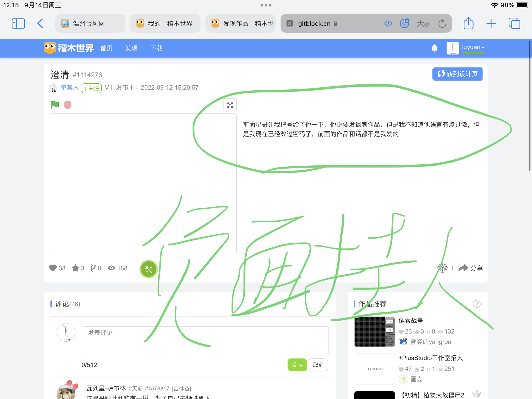This screenshot has height=399, width=532.
Task: Open the 像素战争 title link
Action: coord(411,321)
